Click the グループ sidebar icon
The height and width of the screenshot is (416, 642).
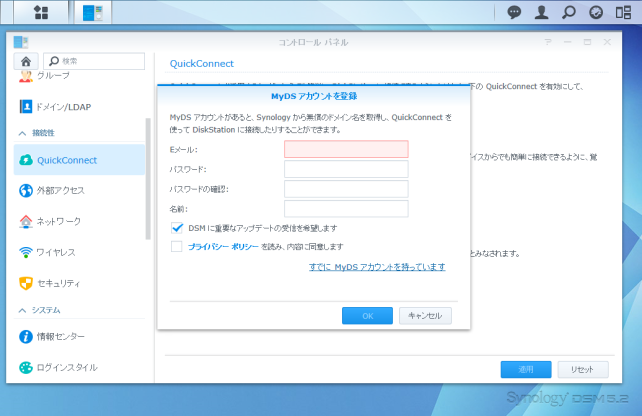(x=25, y=76)
